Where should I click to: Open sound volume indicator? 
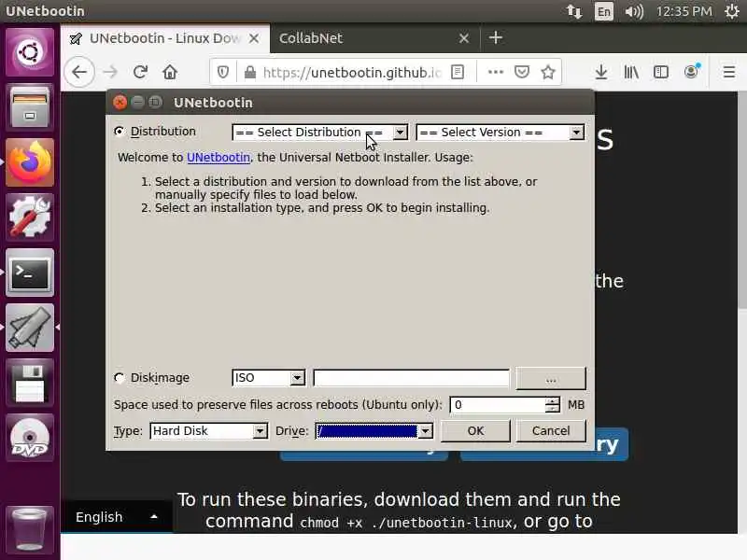point(634,11)
